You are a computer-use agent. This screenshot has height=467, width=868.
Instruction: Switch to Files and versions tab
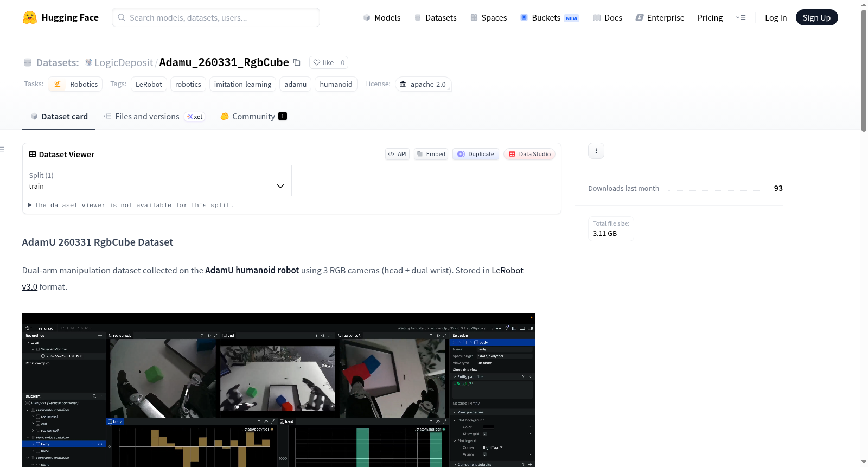154,117
